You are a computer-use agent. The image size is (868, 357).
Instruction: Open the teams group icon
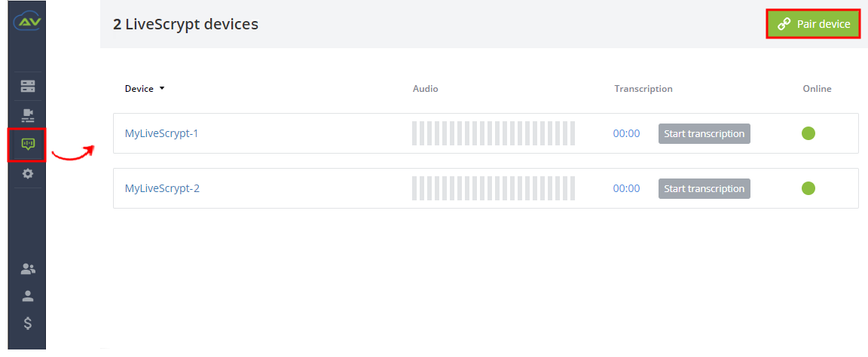pos(27,269)
